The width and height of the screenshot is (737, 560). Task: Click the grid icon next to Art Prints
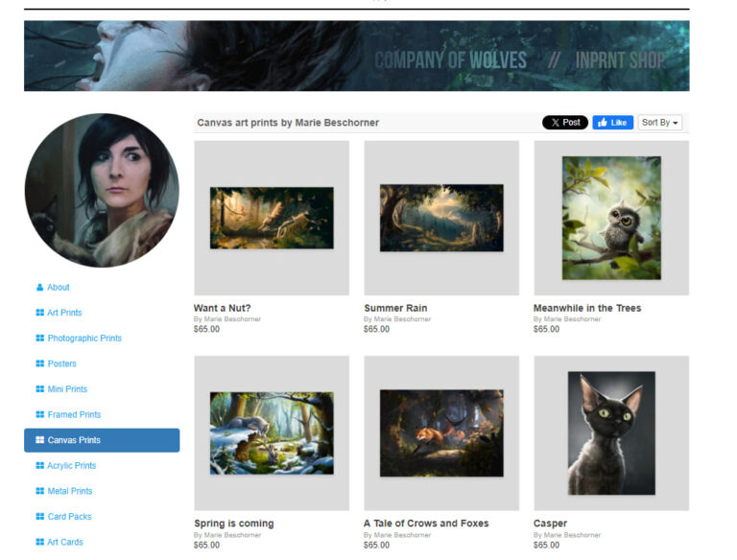click(39, 313)
